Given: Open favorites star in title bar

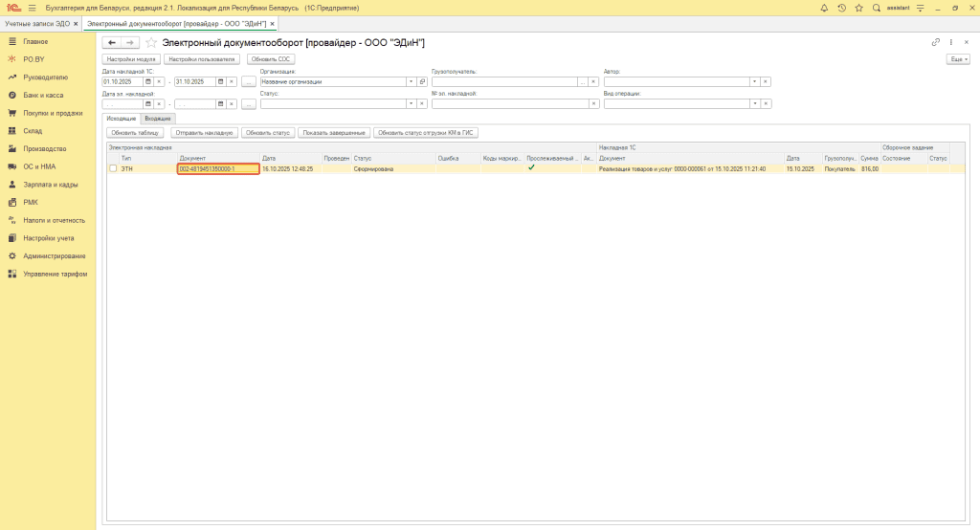Looking at the screenshot, I should tap(858, 8).
